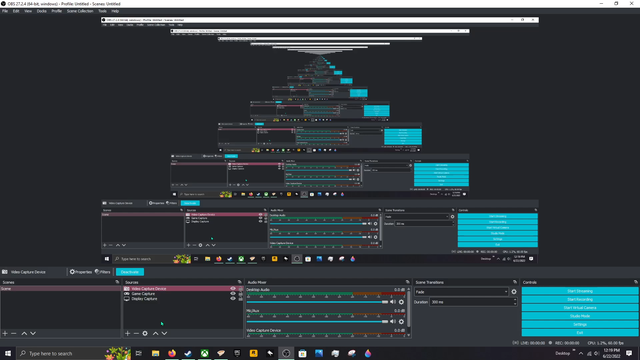Toggle visibility of Game Capture source

pos(233,293)
